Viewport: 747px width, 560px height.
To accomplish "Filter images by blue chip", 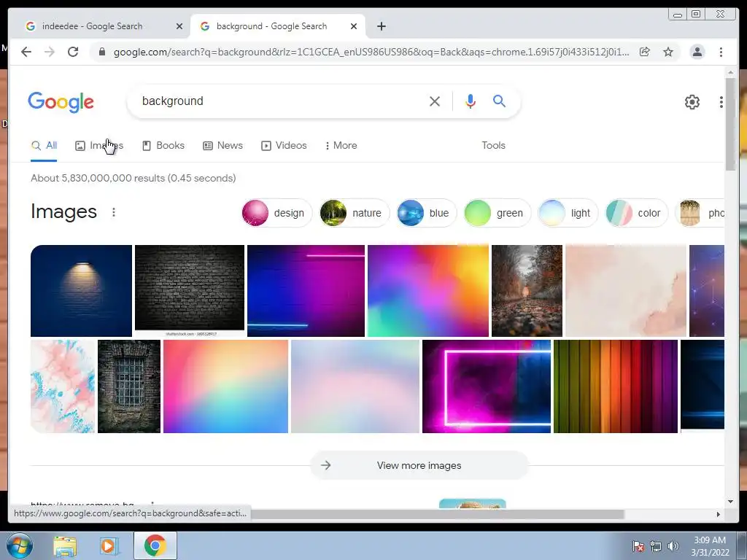I will (426, 213).
